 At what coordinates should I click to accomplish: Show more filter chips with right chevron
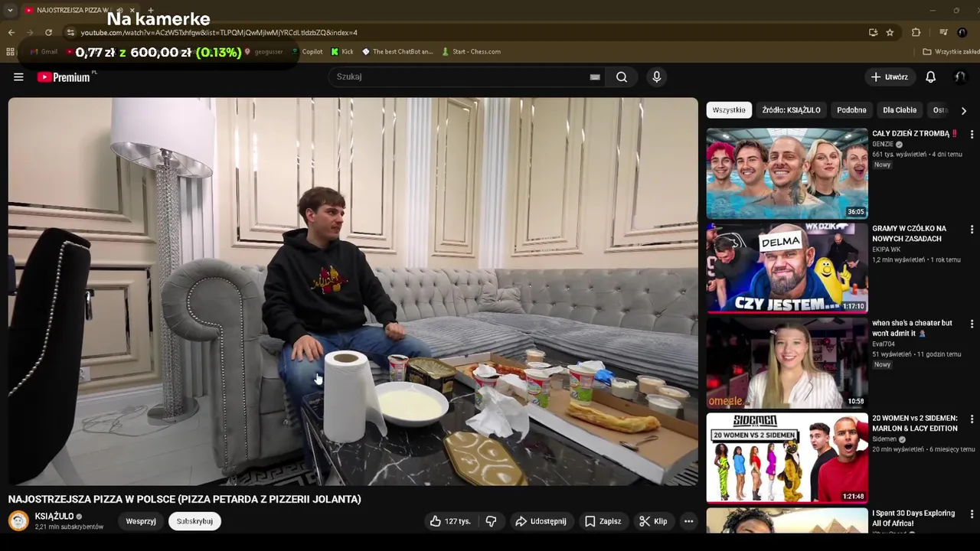(964, 110)
